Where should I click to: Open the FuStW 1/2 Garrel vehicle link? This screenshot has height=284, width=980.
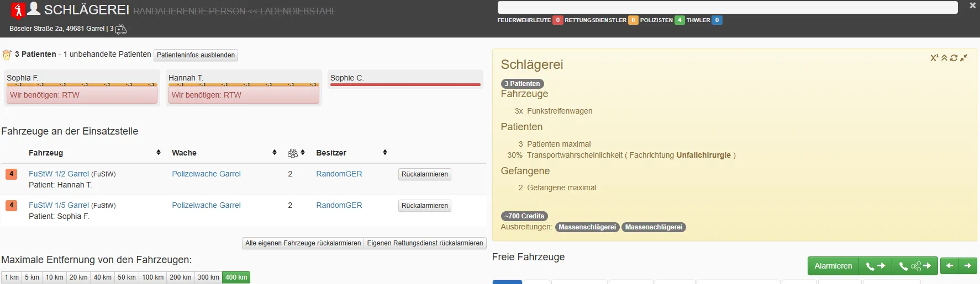click(x=59, y=174)
